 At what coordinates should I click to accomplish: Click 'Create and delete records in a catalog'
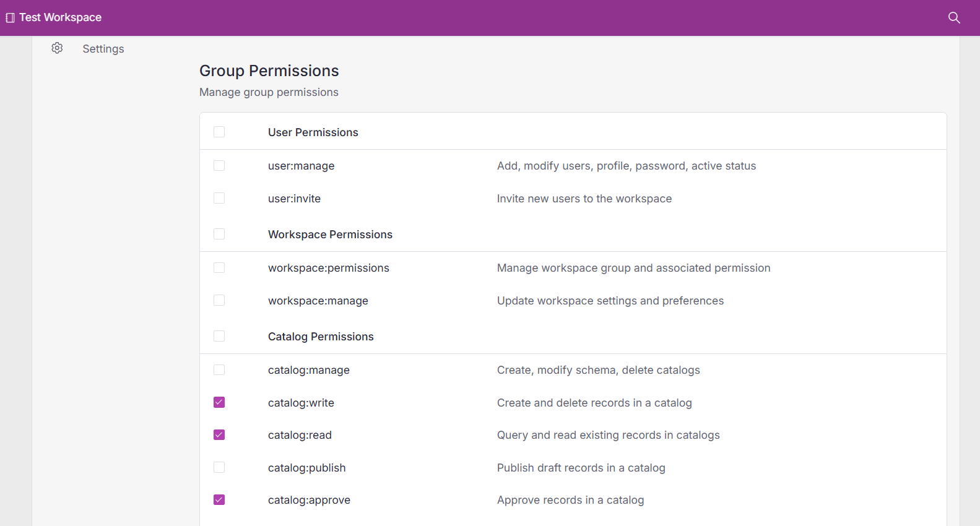tap(595, 403)
